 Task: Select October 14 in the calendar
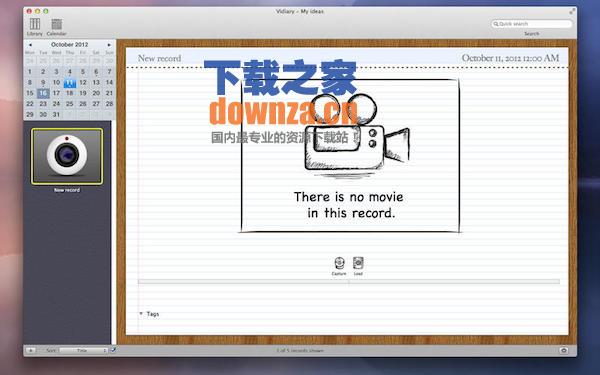109,82
